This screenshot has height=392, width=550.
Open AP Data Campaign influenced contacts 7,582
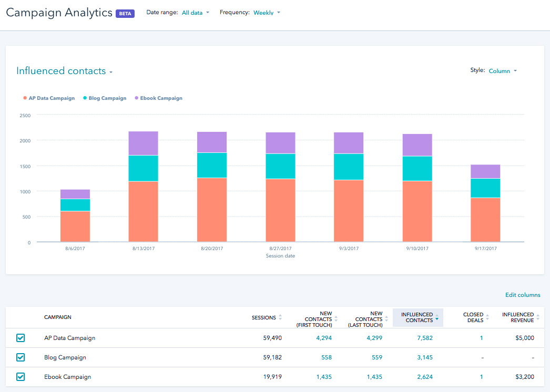[x=423, y=338]
